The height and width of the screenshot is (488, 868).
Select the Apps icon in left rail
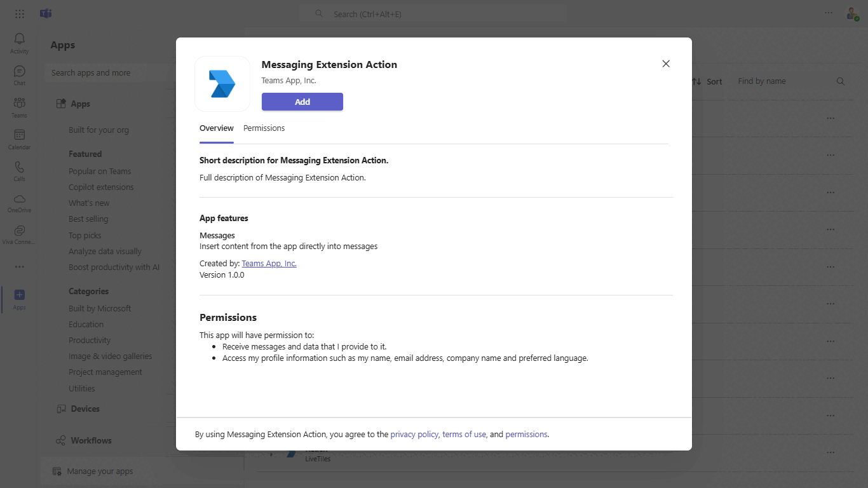[19, 299]
